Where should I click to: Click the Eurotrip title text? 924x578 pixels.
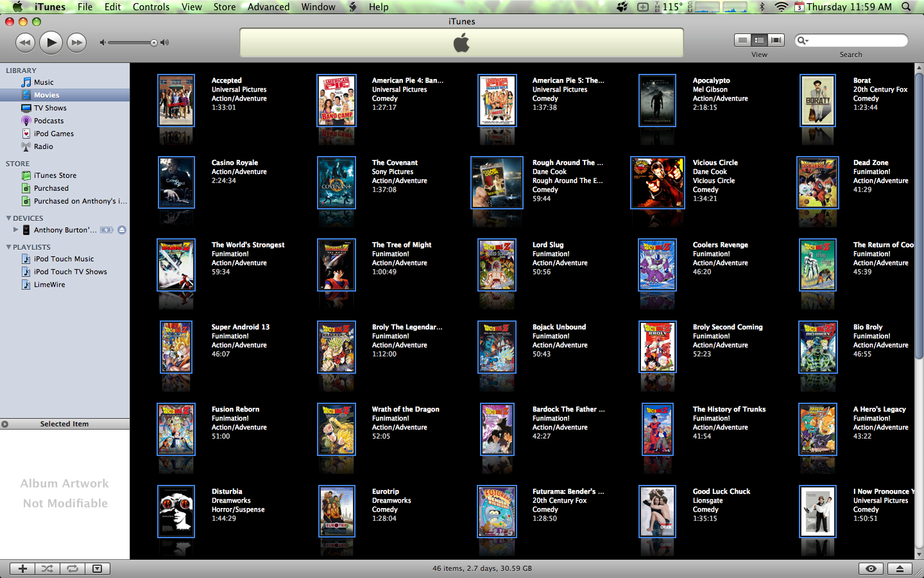coord(386,491)
